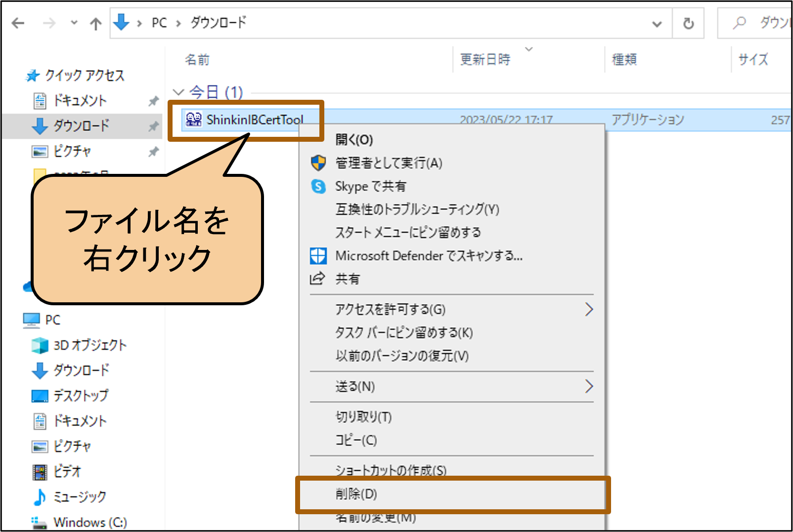Click the up-one-level arrow icon
This screenshot has height=532, width=793.
[x=96, y=24]
